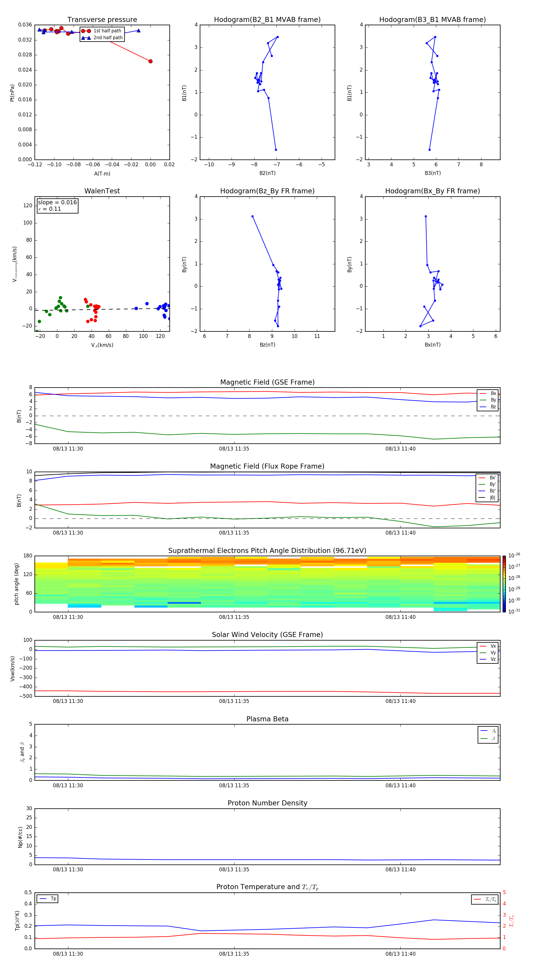Click Vy in the velocity legend
This screenshot has height=980, width=535.
click(488, 653)
